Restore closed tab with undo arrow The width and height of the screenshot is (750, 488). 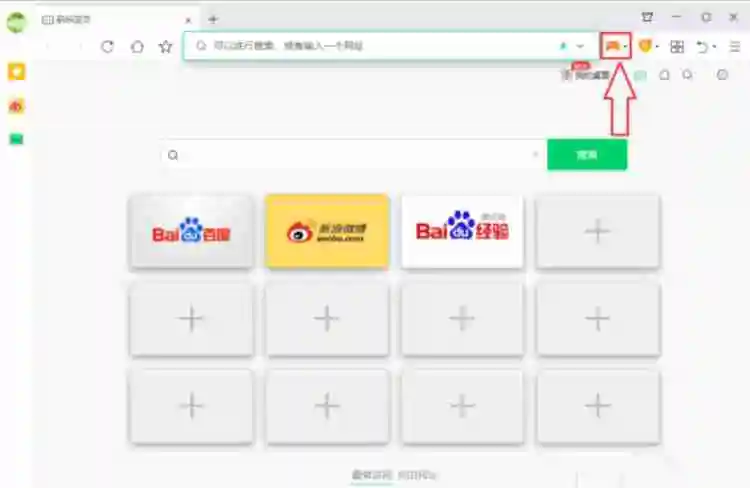click(x=702, y=46)
